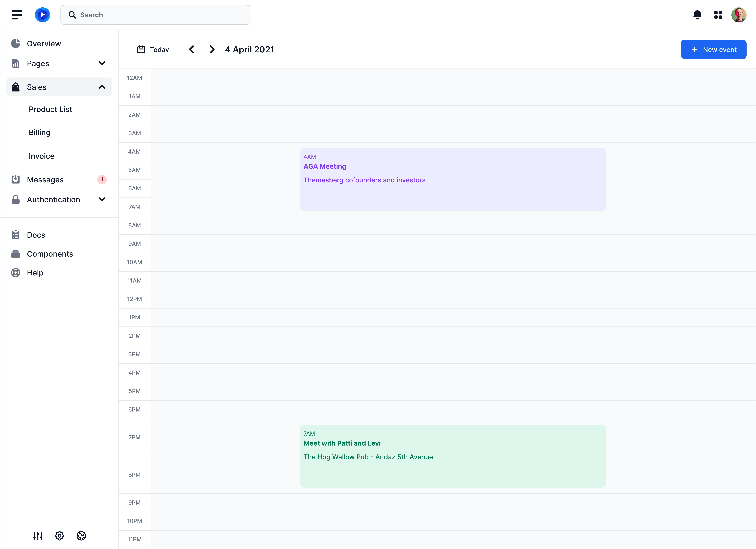This screenshot has width=756, height=549.
Task: Expand the Pages menu chevron
Action: 102,63
